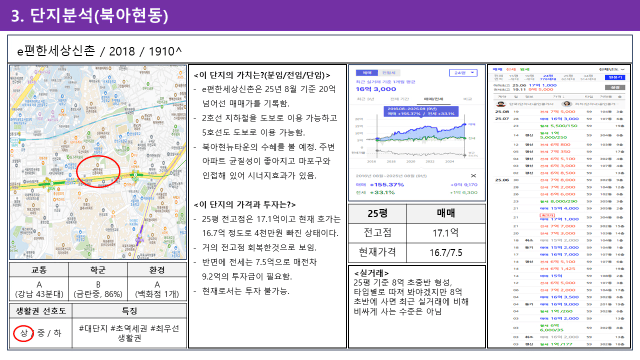Screen dimensions: 640x360
Task: Click the second agent avatar in transaction list
Action: (x=566, y=104)
